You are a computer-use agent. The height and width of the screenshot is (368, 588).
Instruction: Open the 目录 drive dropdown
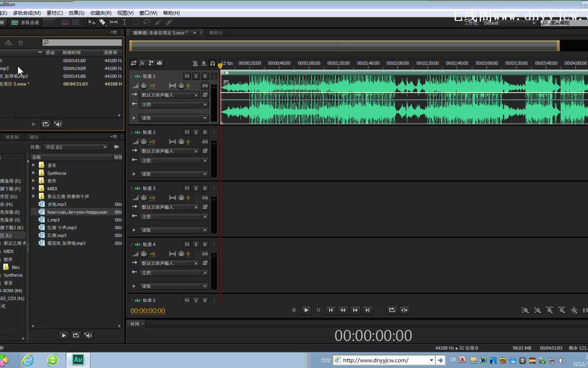pos(76,147)
